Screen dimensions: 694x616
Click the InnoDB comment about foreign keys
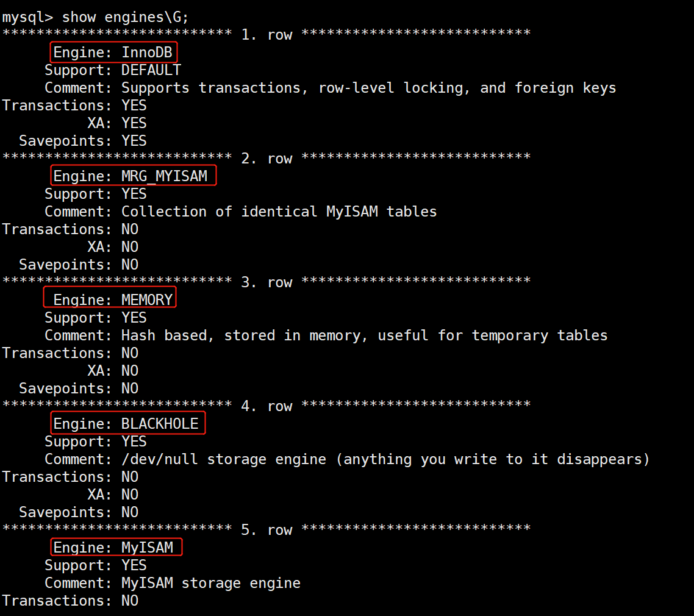368,88
